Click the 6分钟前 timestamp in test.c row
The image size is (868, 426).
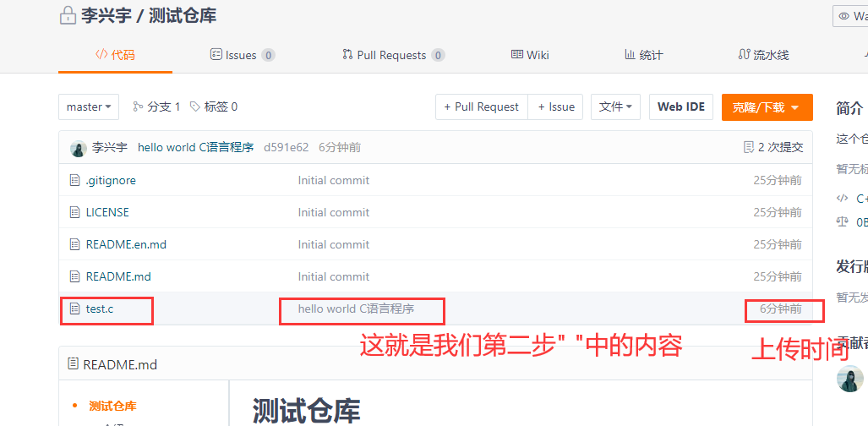click(781, 309)
